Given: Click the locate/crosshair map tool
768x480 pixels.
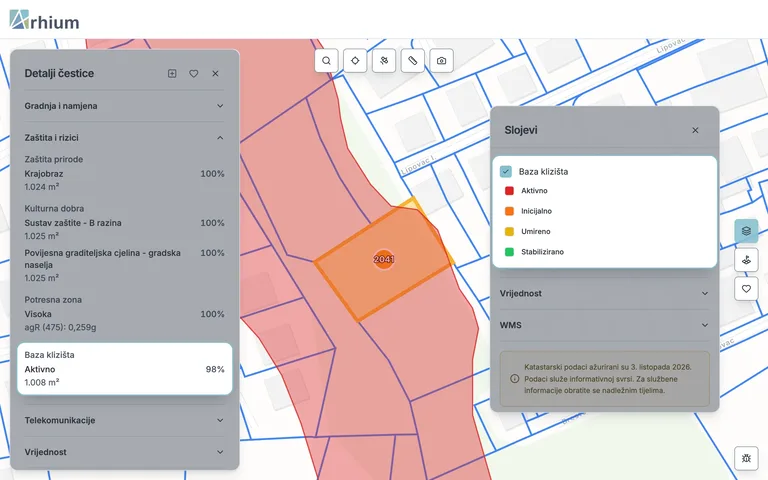Looking at the screenshot, I should 355,61.
